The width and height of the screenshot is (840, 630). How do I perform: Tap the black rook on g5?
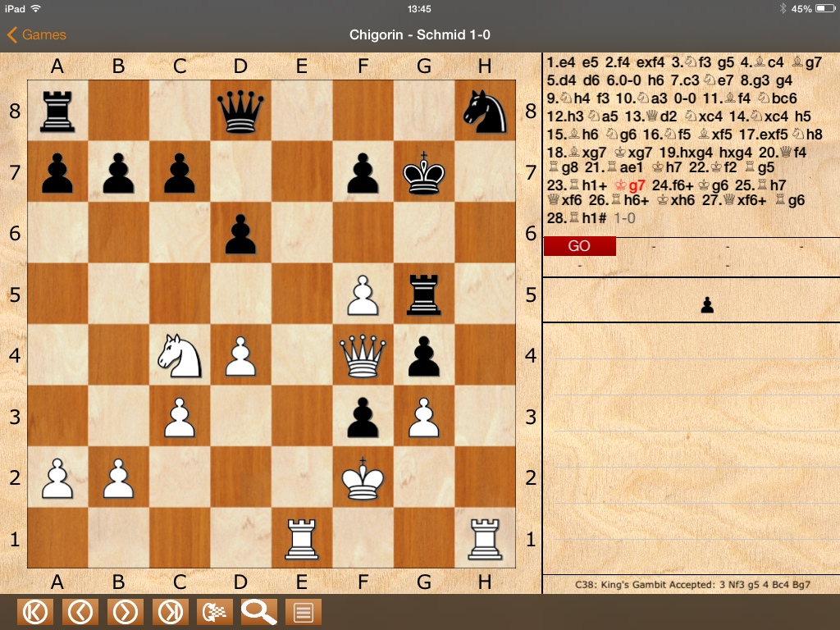(424, 294)
